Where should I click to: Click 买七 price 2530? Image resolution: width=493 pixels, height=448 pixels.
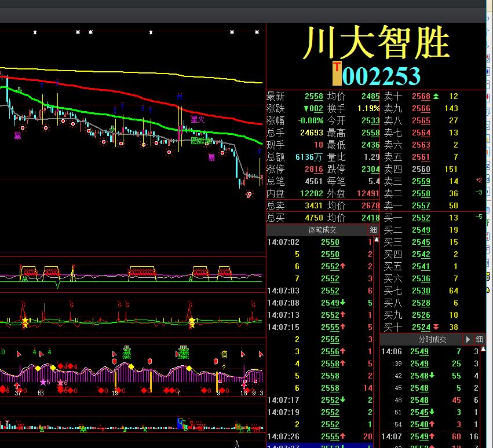[x=421, y=291]
